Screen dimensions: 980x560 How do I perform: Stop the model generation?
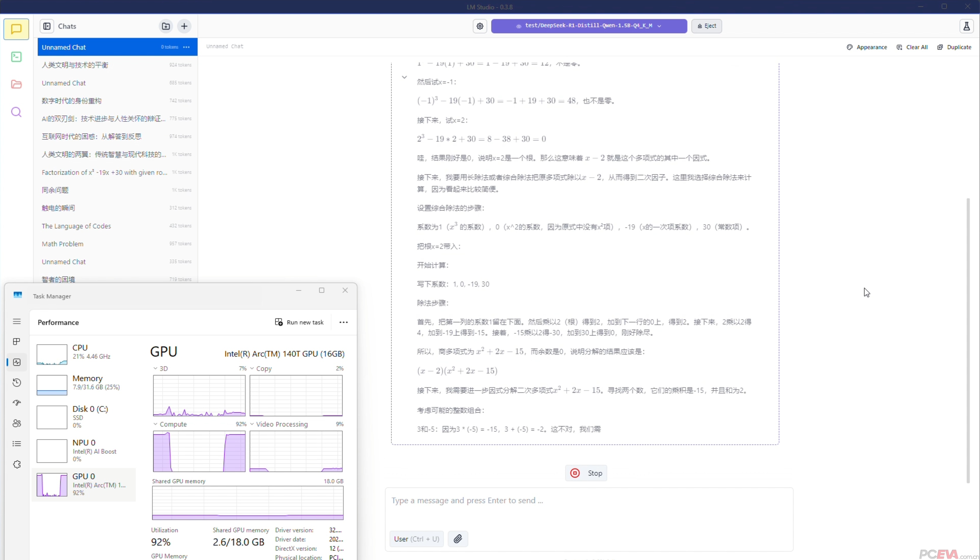(586, 473)
